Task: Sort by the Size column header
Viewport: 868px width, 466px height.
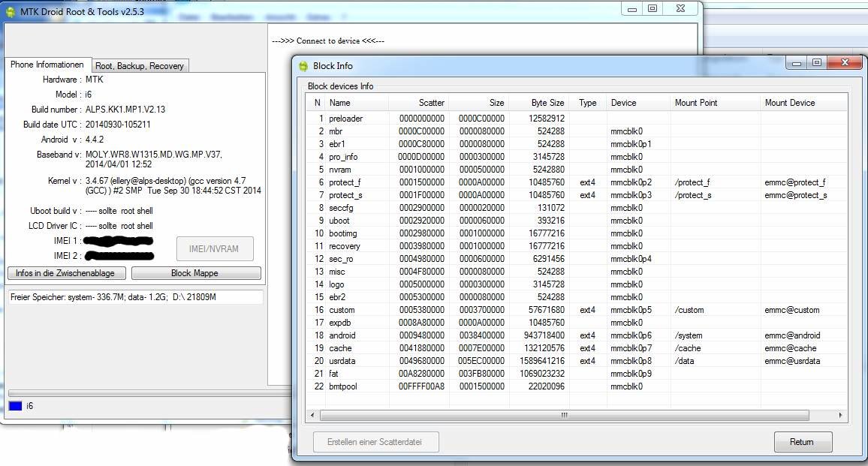Action: (x=478, y=103)
